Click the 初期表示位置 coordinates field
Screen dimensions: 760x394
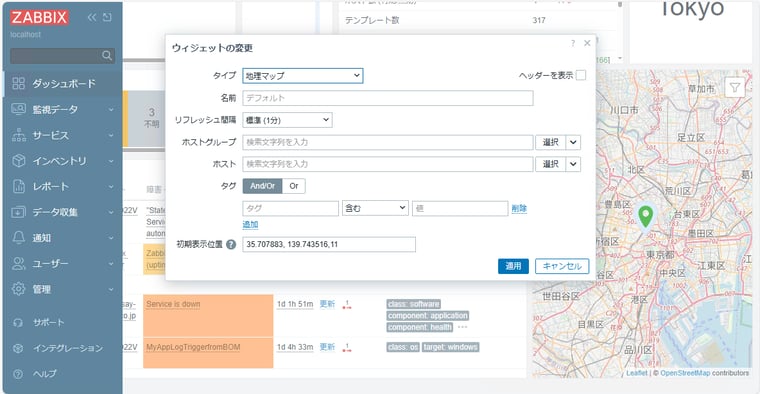coord(329,244)
